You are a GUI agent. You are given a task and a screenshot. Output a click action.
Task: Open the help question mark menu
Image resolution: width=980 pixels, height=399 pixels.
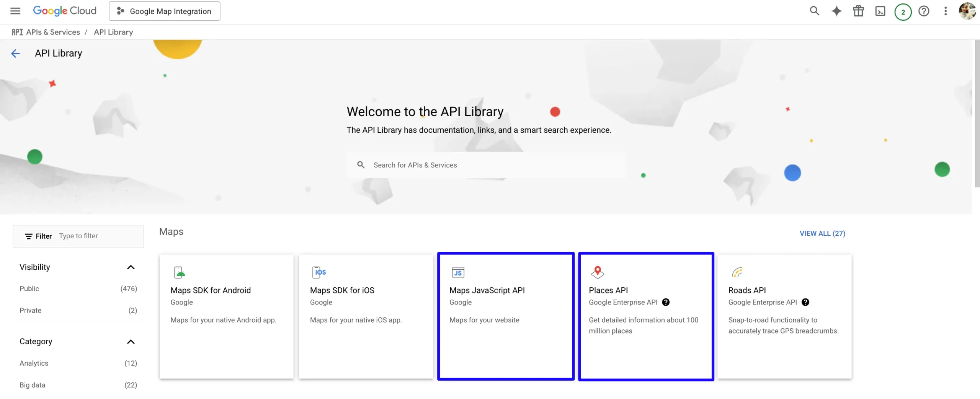(924, 11)
